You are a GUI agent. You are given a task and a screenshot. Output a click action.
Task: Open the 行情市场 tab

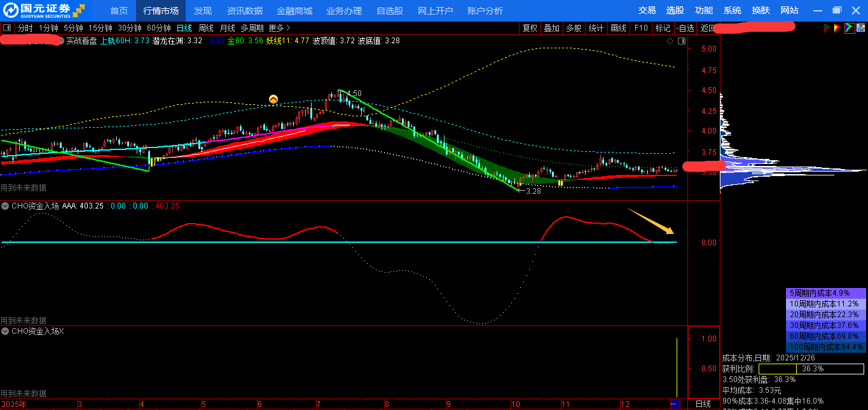(161, 11)
